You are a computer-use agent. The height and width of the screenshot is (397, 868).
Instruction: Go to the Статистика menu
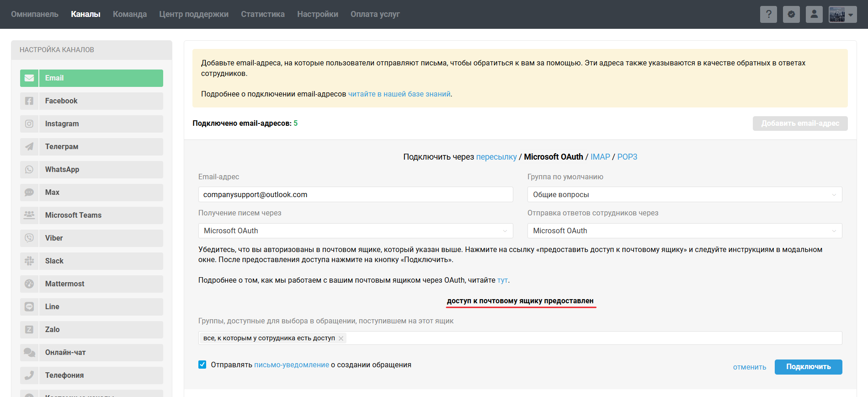262,14
